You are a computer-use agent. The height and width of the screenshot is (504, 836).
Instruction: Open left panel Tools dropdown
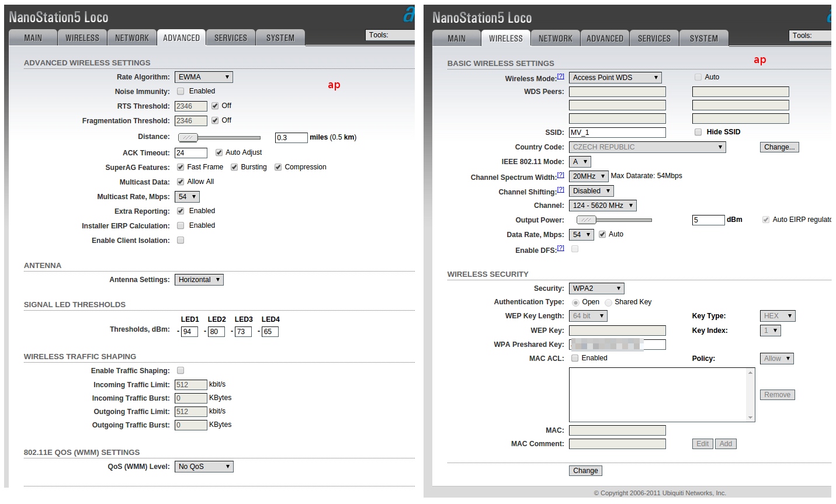click(x=390, y=35)
